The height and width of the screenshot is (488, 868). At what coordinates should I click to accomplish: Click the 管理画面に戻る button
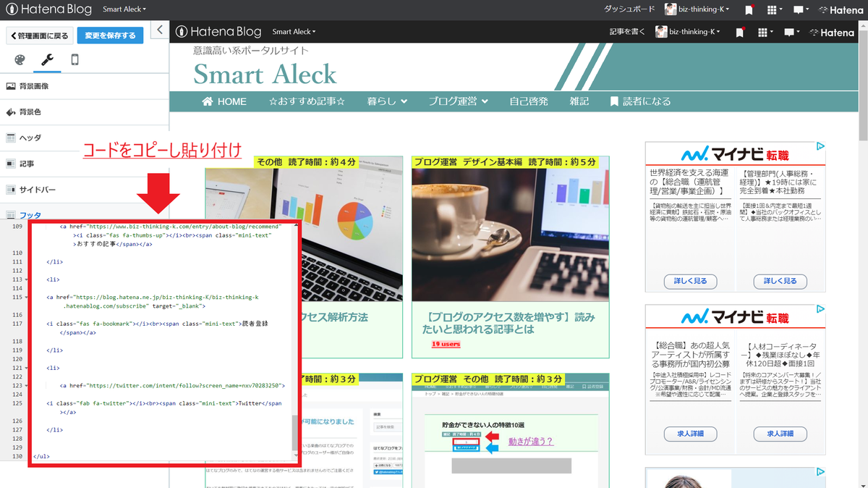coord(39,35)
